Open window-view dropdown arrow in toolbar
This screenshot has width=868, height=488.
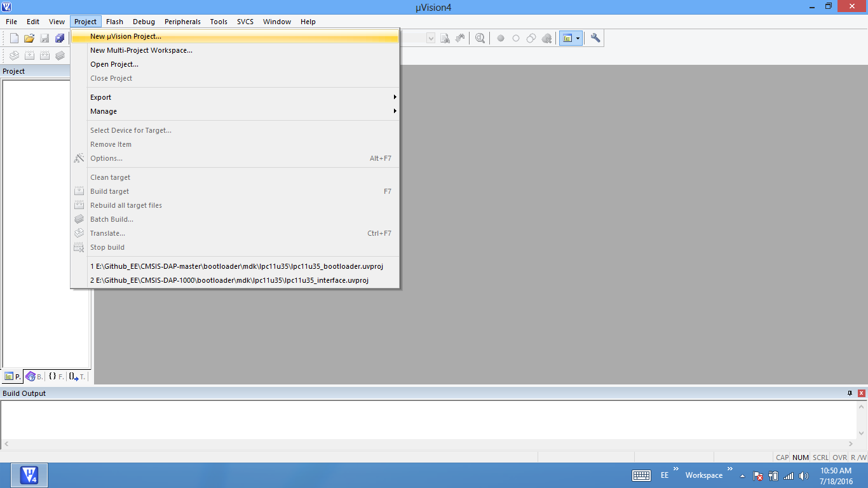click(578, 38)
